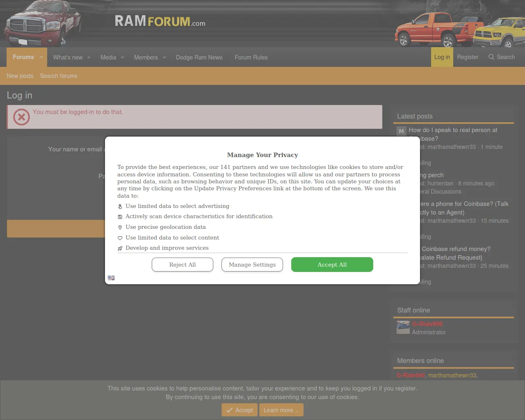This screenshot has height=420, width=525.
Task: Click the search magnifier icon
Action: (x=491, y=57)
